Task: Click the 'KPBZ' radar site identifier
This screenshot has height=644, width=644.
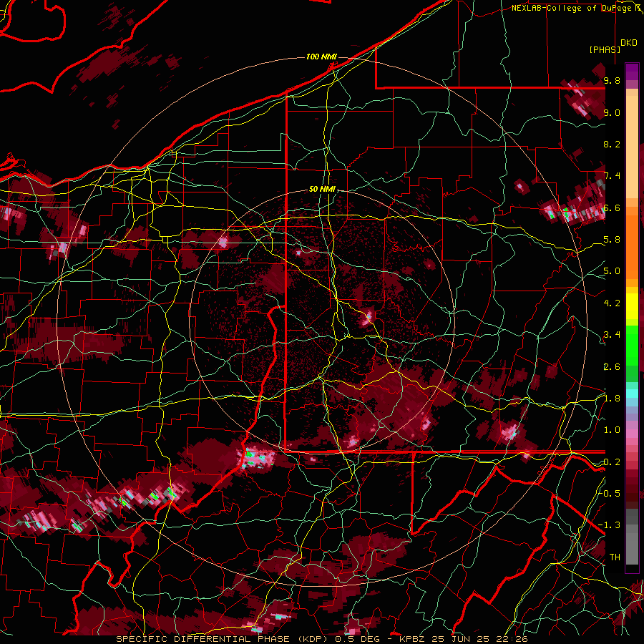Action: pyautogui.click(x=413, y=639)
